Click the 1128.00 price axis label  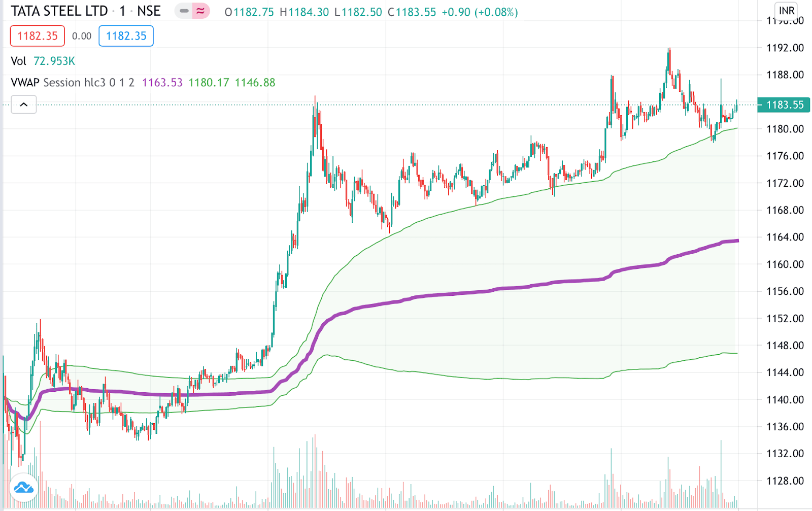click(785, 481)
